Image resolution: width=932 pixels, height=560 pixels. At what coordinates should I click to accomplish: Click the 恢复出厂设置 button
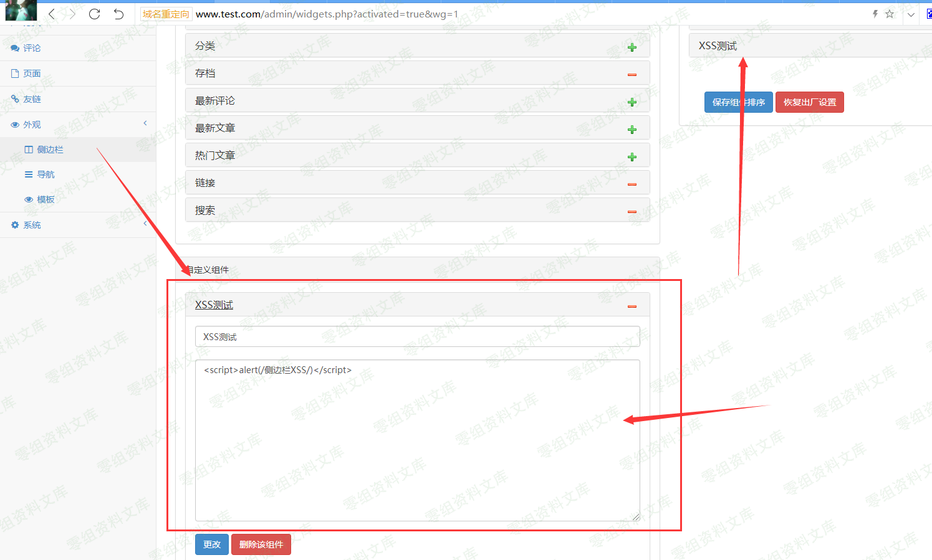[x=809, y=102]
